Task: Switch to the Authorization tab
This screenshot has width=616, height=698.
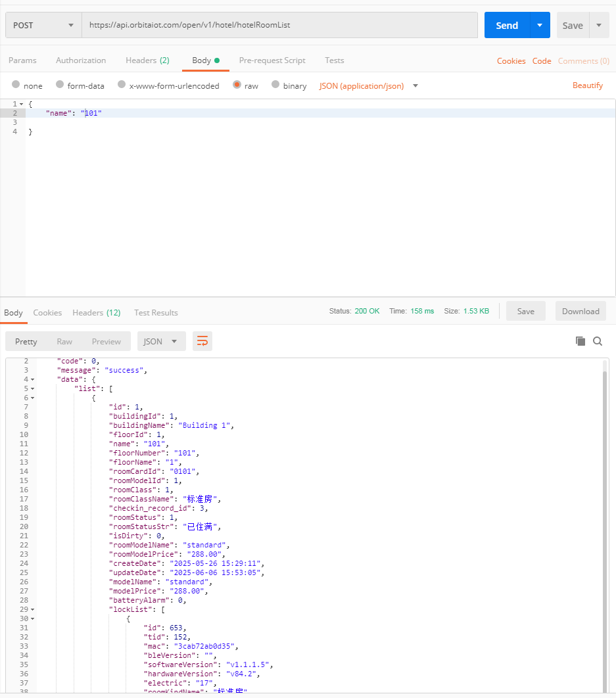Action: point(81,60)
